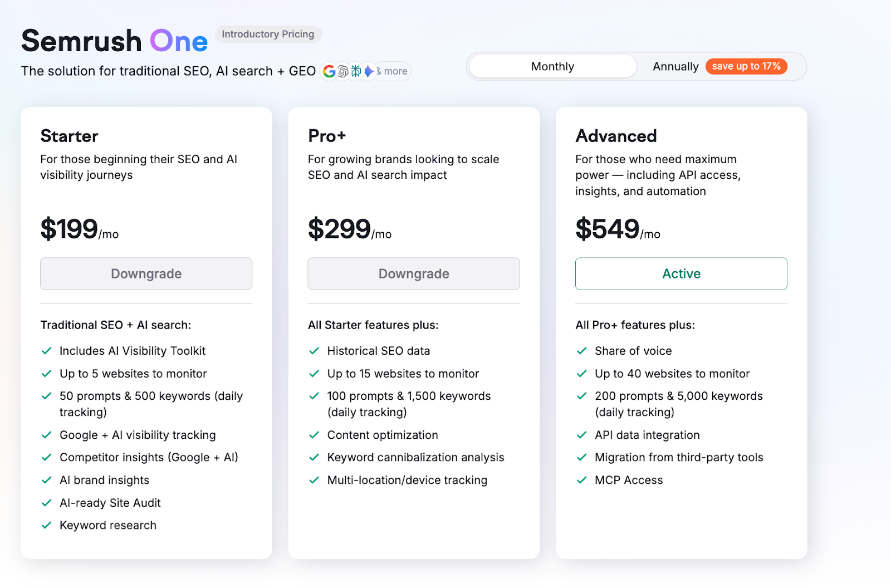Click the "Introductory Pricing" badge

coord(268,34)
